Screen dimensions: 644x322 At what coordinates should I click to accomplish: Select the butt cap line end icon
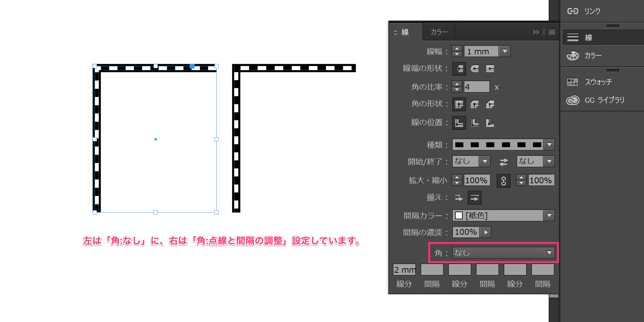click(x=459, y=69)
